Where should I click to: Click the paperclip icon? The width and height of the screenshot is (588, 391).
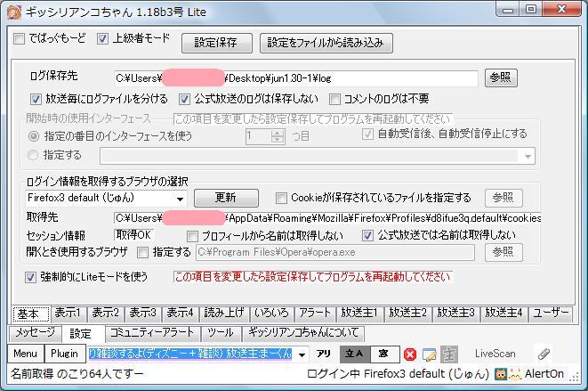[542, 354]
